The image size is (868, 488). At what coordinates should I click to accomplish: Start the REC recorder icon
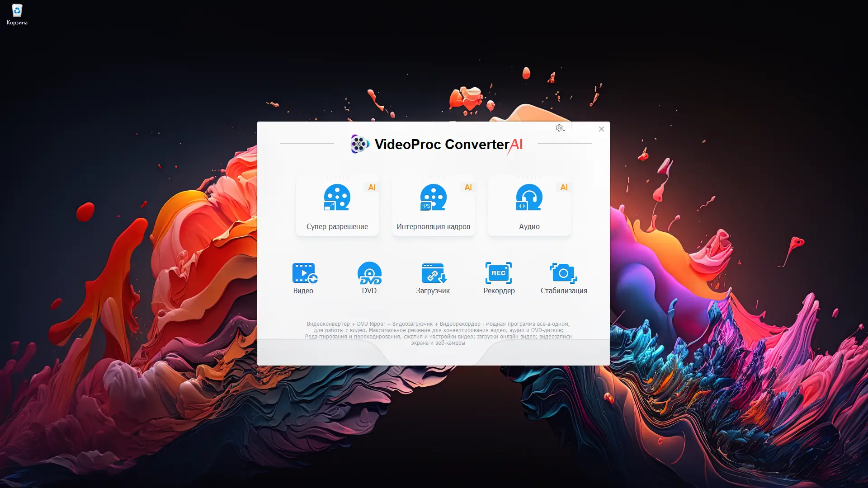click(499, 273)
